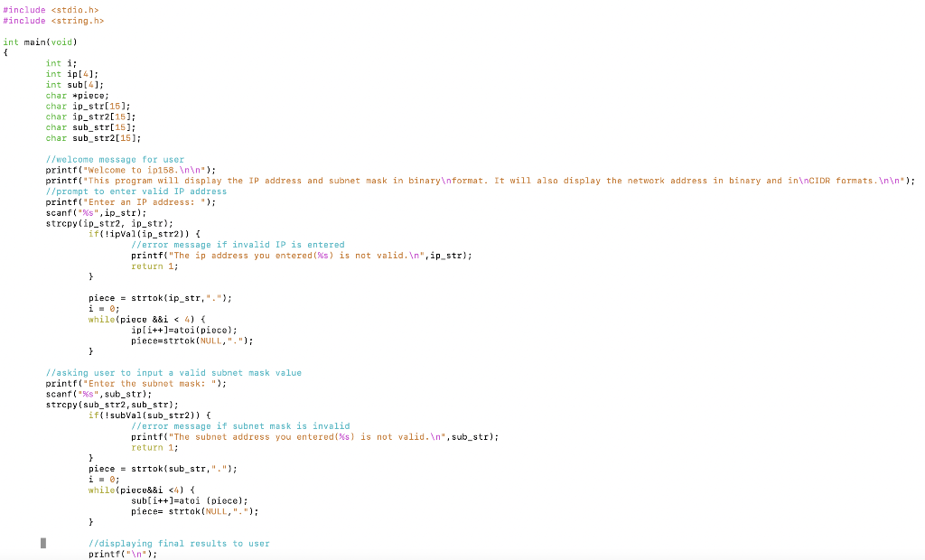Click the 'scanf("%s",ip_str);' line
Image resolution: width=925 pixels, height=560 pixels.
[x=96, y=212]
